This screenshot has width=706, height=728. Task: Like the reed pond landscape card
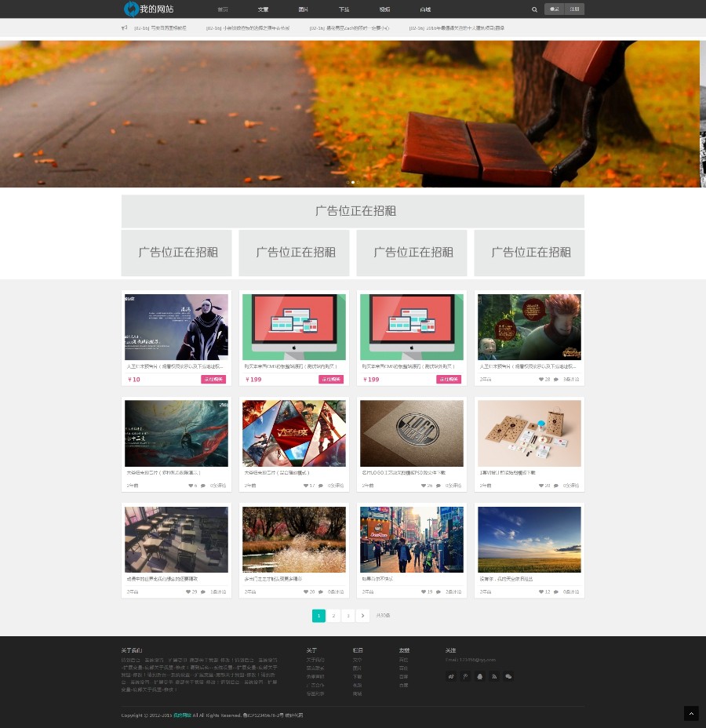click(x=306, y=592)
